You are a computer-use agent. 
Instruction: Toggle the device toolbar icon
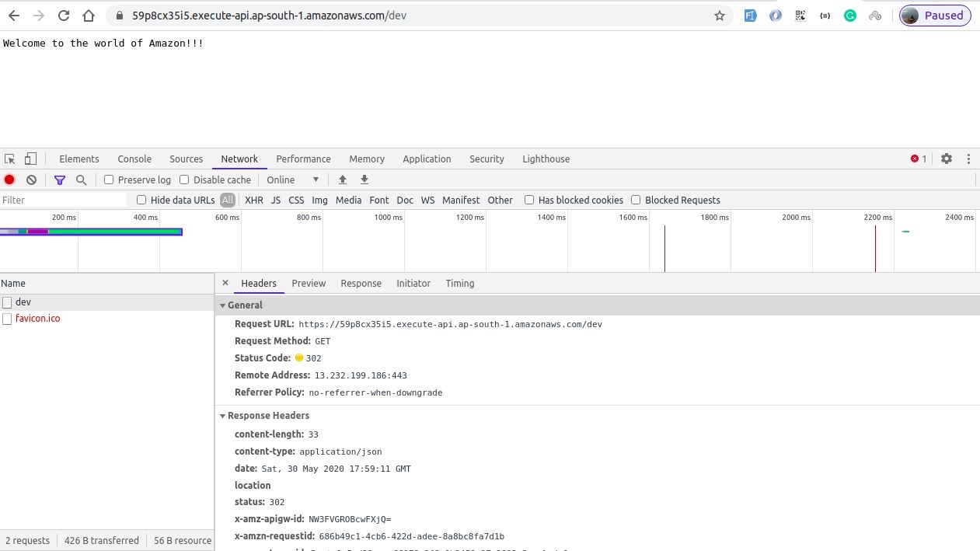[x=29, y=159]
